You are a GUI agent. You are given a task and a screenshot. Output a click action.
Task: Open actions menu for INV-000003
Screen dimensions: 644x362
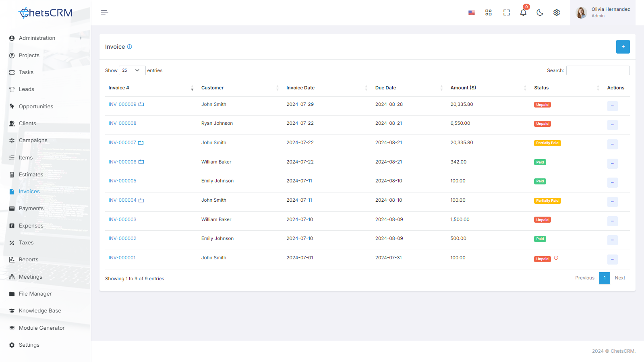(x=613, y=221)
